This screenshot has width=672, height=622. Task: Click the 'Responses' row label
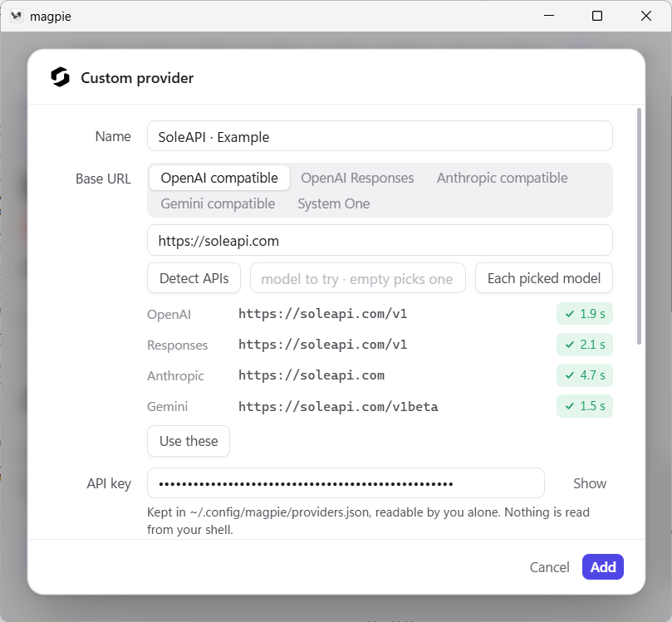[177, 345]
